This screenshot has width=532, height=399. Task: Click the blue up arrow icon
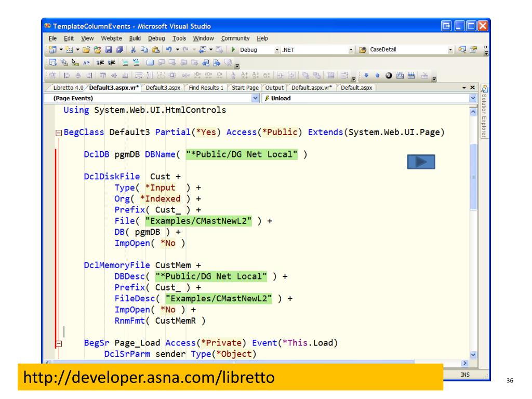tap(377, 75)
